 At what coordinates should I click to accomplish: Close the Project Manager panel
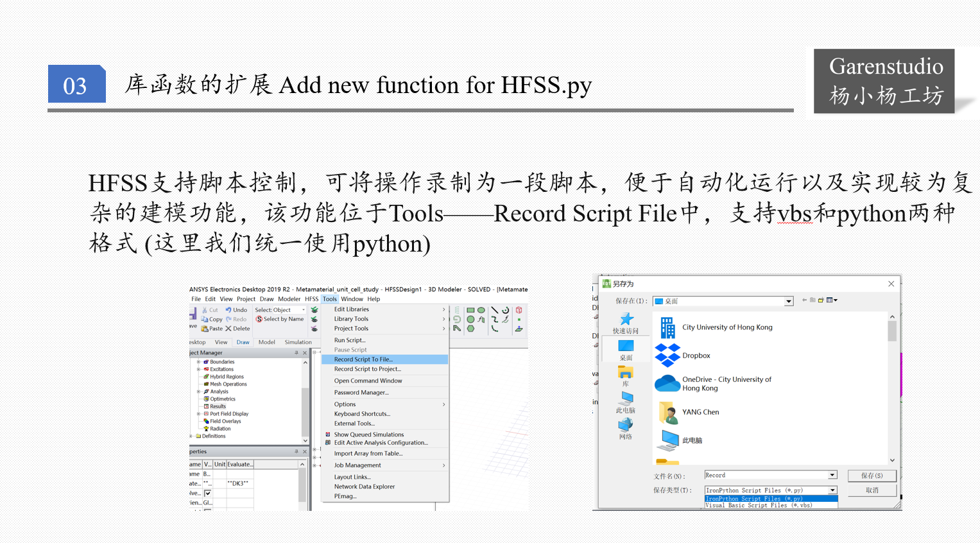tap(305, 352)
